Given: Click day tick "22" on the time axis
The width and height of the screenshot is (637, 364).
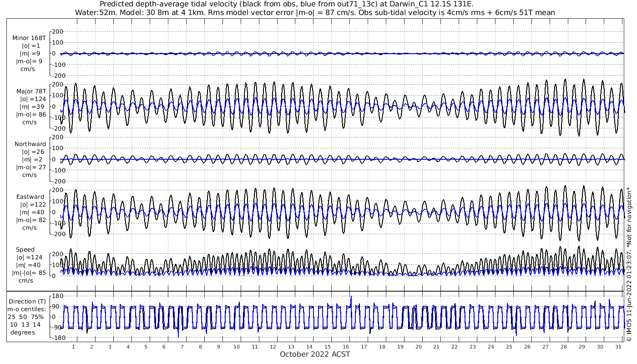Looking at the screenshot, I should pos(455,346).
